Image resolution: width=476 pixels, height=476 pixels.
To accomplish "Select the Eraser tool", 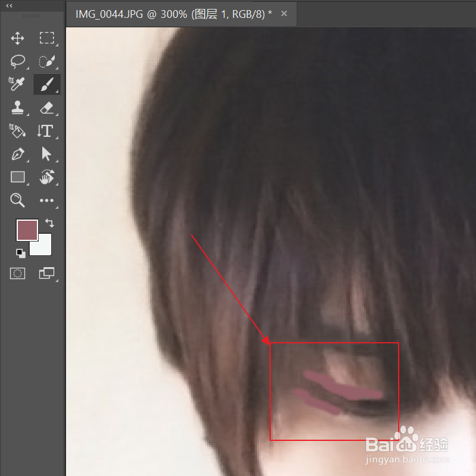I will (x=47, y=108).
